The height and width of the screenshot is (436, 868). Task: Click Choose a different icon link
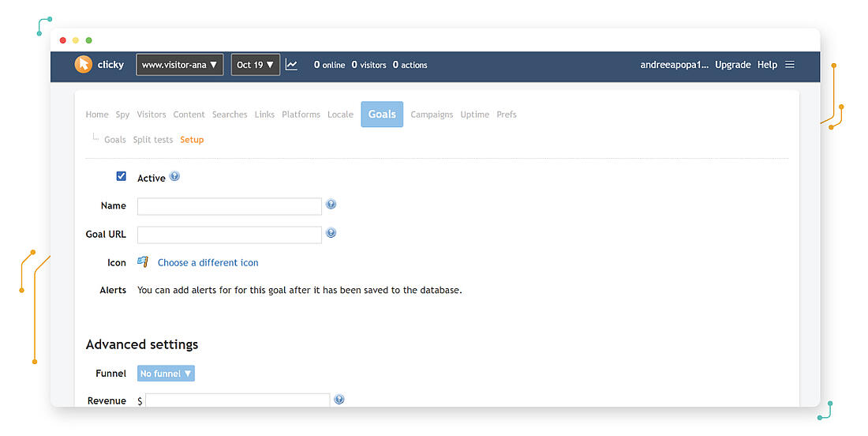pos(208,262)
